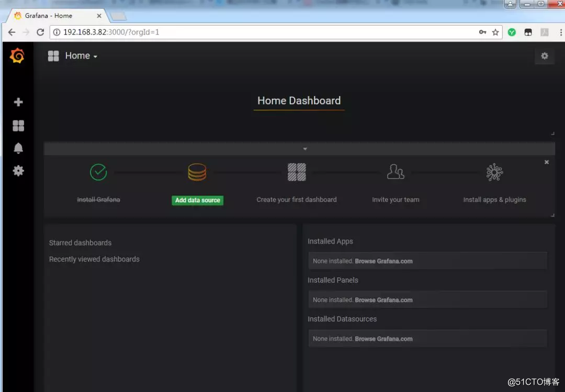565x392 pixels.
Task: Click the Starred dashboards heading
Action: [x=81, y=243]
